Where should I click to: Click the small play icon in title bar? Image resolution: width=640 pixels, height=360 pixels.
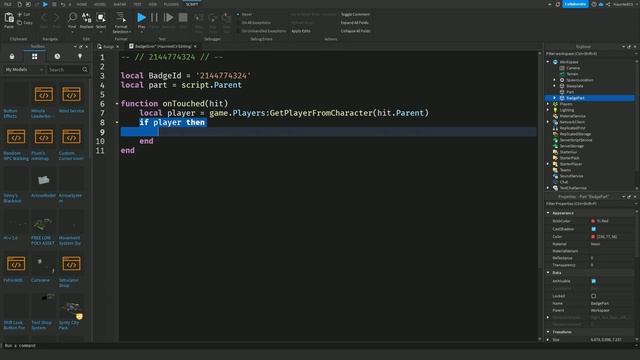[x=45, y=4]
